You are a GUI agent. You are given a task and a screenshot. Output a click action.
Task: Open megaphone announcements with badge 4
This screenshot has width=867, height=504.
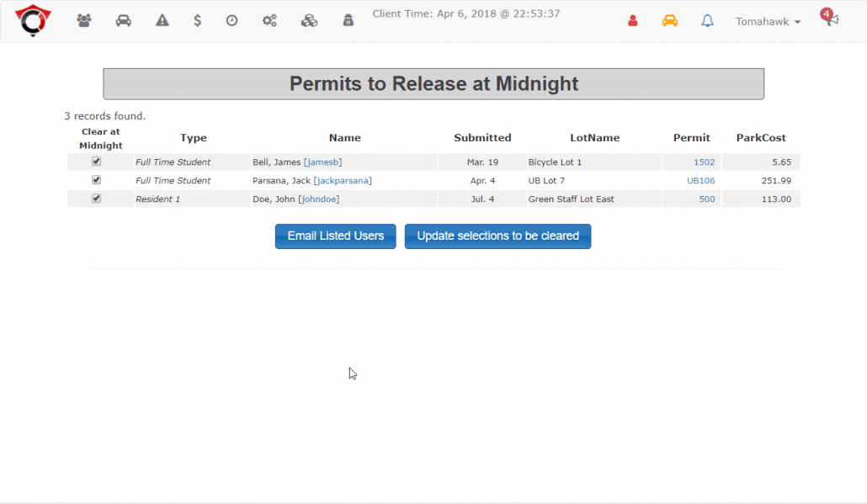click(830, 18)
